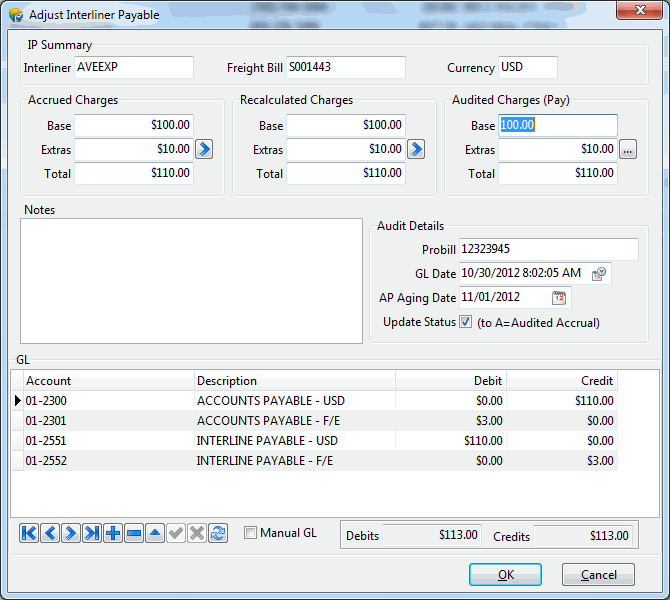Click the Audited Charges Extras field
This screenshot has height=600, width=670.
coord(558,149)
